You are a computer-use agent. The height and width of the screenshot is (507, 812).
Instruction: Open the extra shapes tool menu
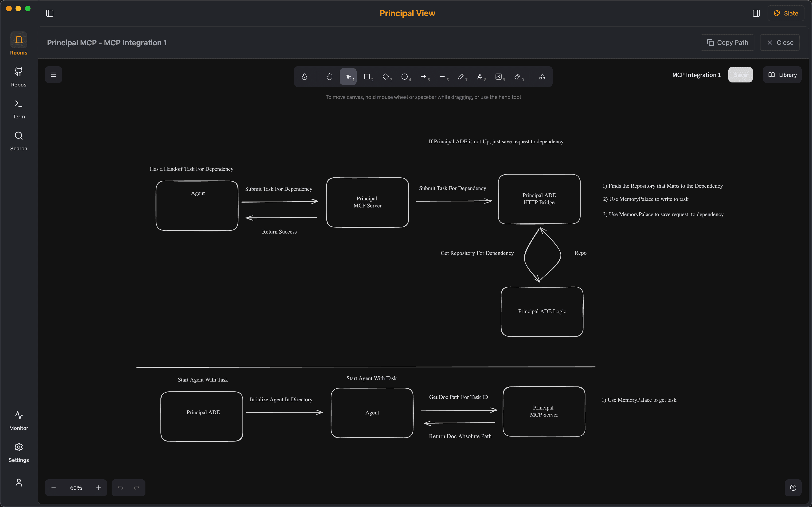click(542, 76)
